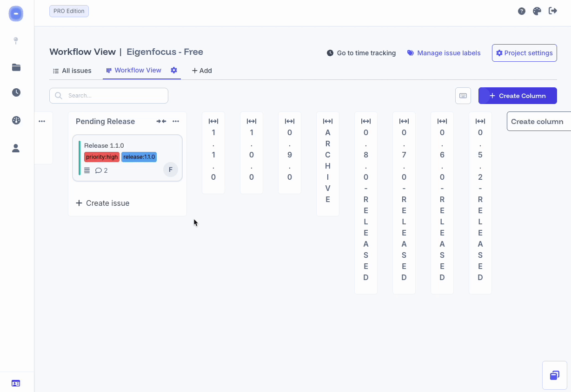Screen dimensions: 571x392
Task: Expand the ARCHIVE column
Action: click(328, 121)
